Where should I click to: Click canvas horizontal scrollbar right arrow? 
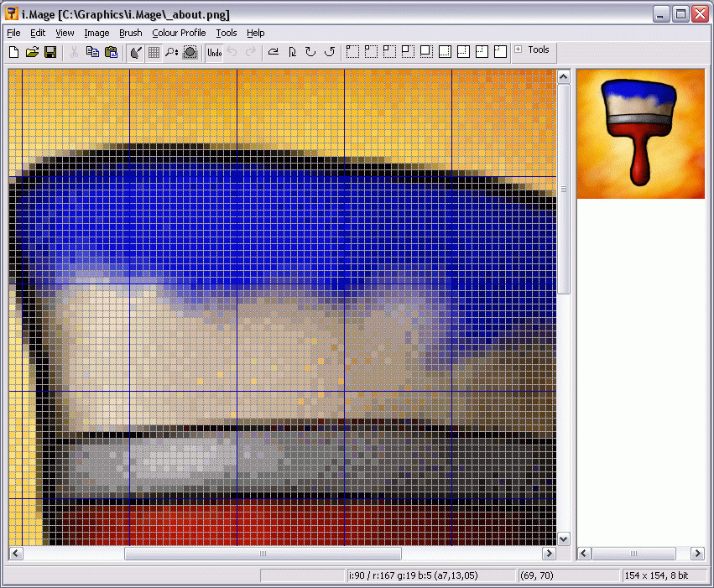point(550,554)
